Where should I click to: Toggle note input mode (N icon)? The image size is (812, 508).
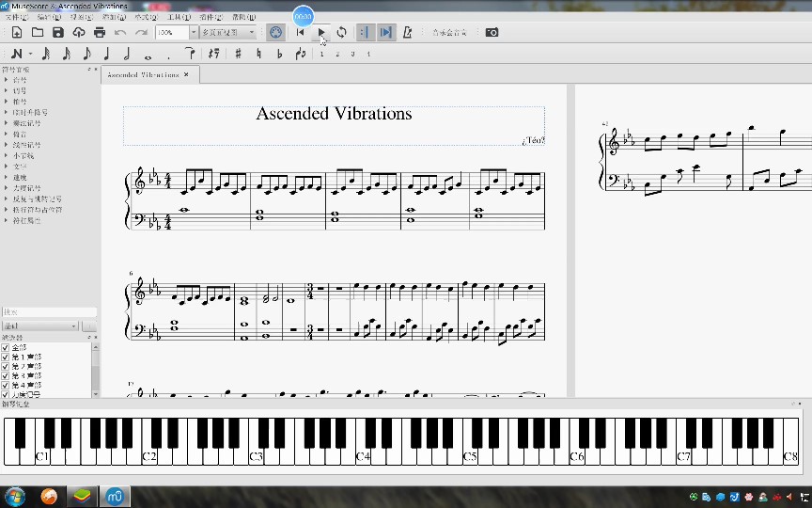(x=17, y=54)
